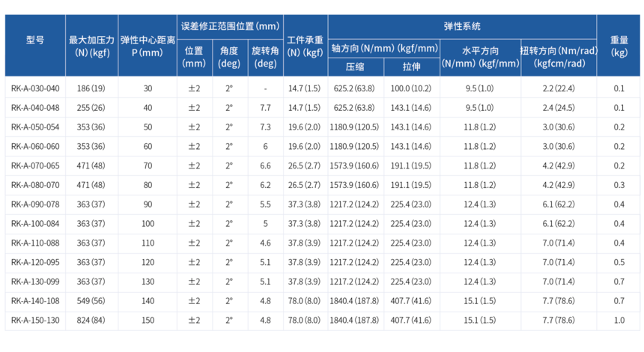Select the 压缩 subheader

tap(355, 67)
